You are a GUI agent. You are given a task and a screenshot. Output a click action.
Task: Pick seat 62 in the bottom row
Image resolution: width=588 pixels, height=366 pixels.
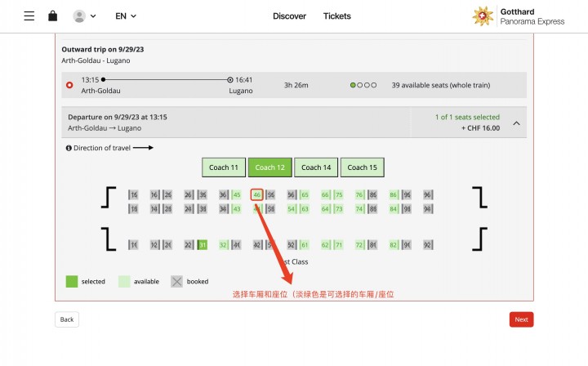point(325,245)
